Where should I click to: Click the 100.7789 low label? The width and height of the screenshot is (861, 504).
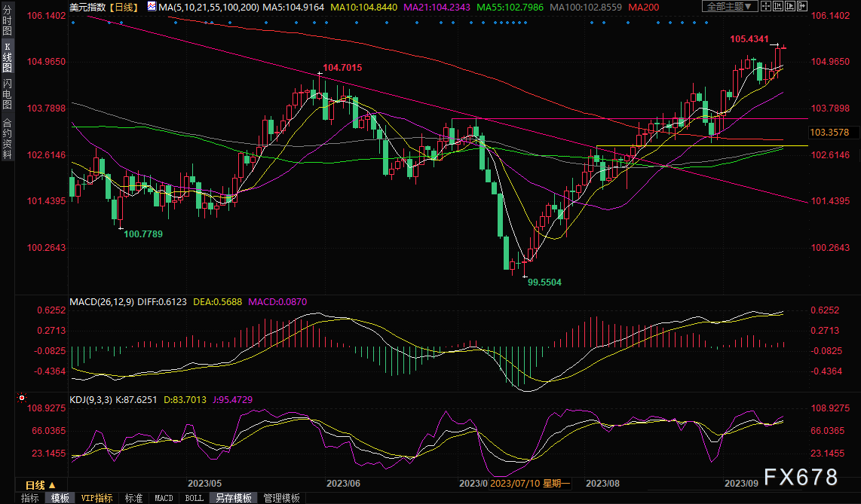click(142, 234)
